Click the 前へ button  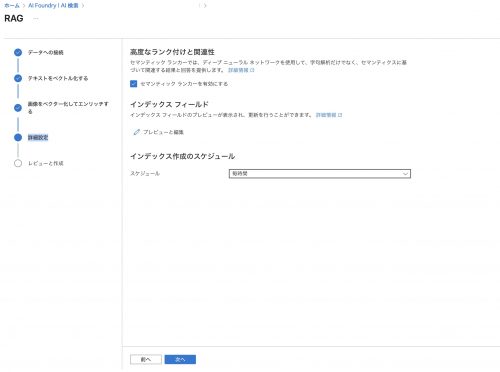tap(146, 359)
